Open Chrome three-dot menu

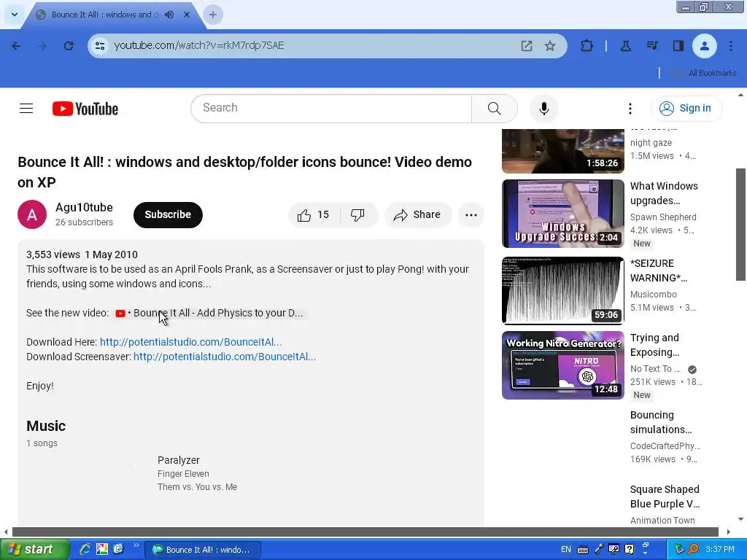(x=731, y=46)
